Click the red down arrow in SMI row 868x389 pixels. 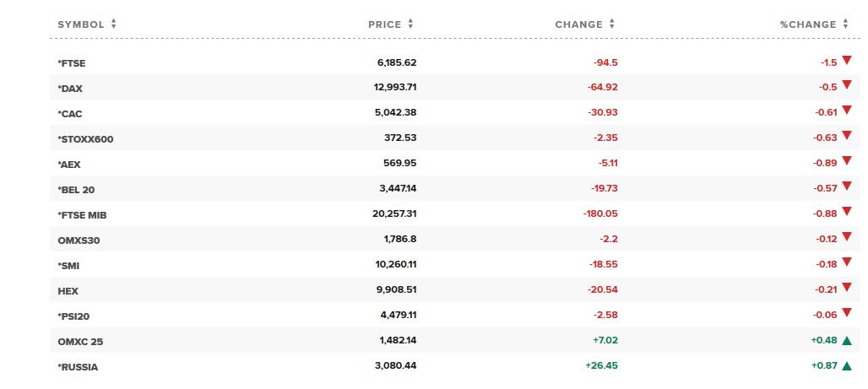(846, 262)
